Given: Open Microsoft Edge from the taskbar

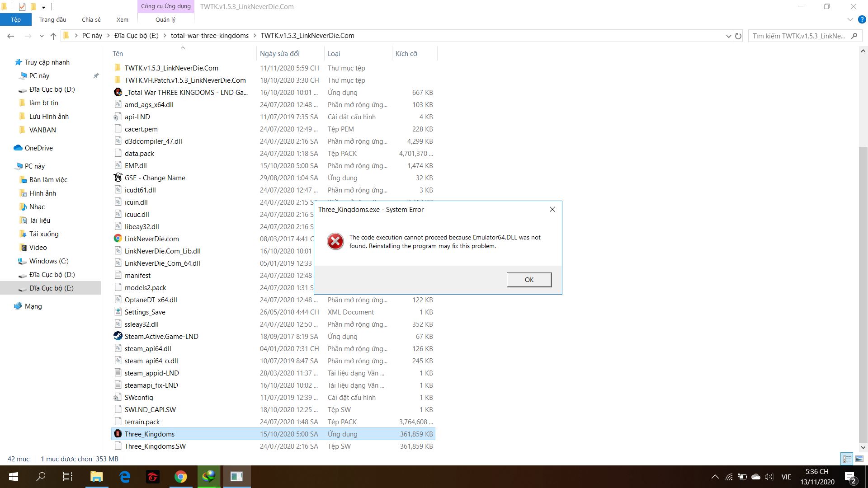Looking at the screenshot, I should tap(125, 477).
